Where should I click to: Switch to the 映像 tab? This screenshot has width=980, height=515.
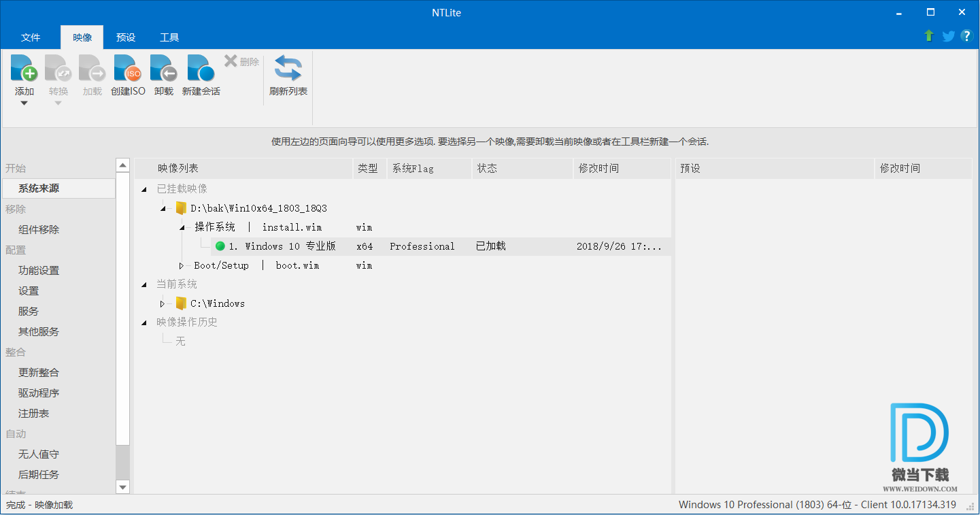[82, 37]
